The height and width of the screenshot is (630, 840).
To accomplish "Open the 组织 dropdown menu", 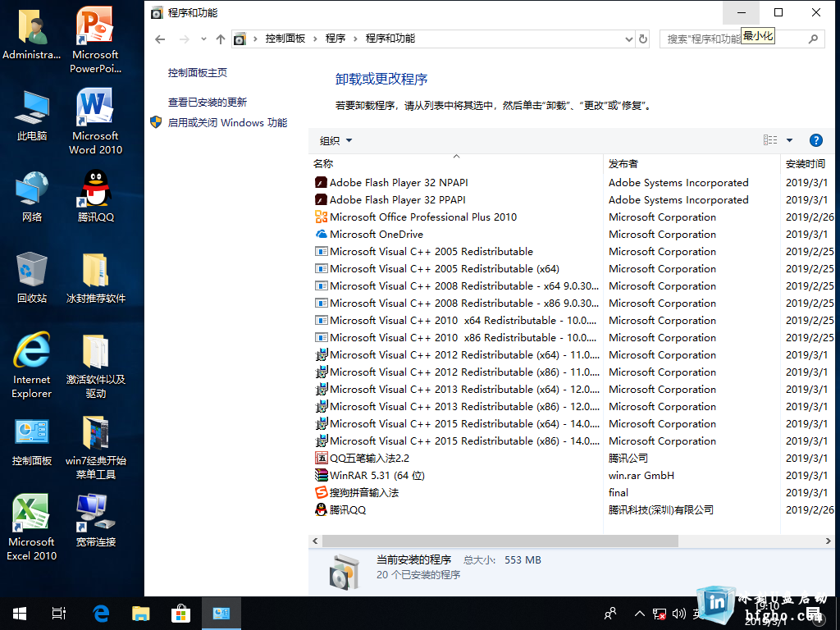I will 336,141.
